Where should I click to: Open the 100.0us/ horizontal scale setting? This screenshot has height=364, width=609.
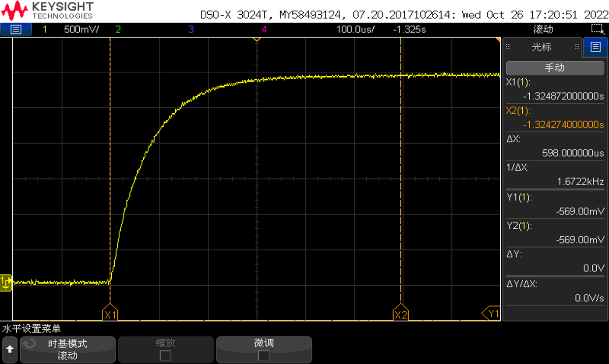point(355,30)
